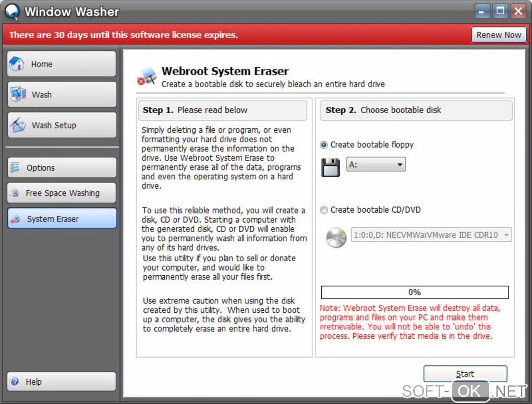Open the Options page

(62, 167)
